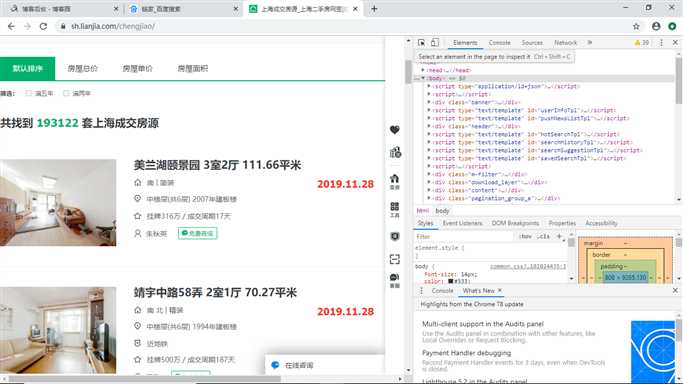Reload the page with the refresh icon
683x384 pixels.
point(43,26)
